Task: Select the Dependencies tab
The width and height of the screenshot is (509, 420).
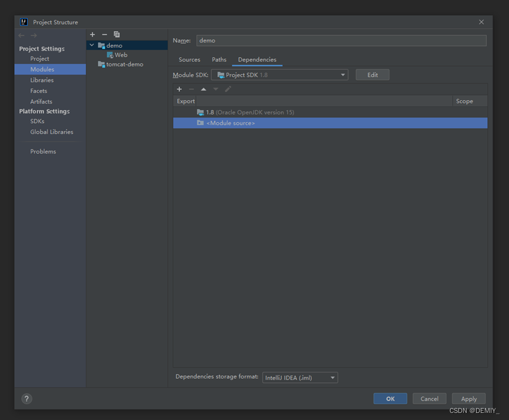Action: pyautogui.click(x=257, y=60)
